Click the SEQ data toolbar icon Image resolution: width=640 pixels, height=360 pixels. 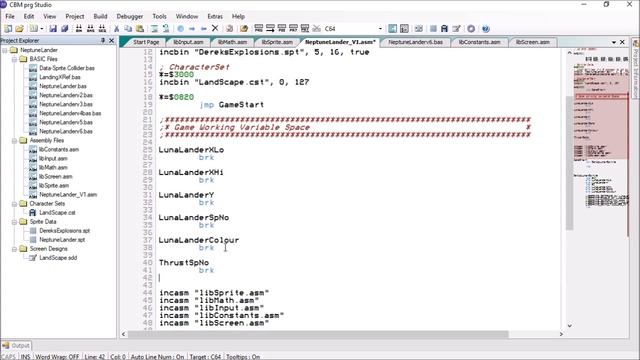tap(102, 29)
